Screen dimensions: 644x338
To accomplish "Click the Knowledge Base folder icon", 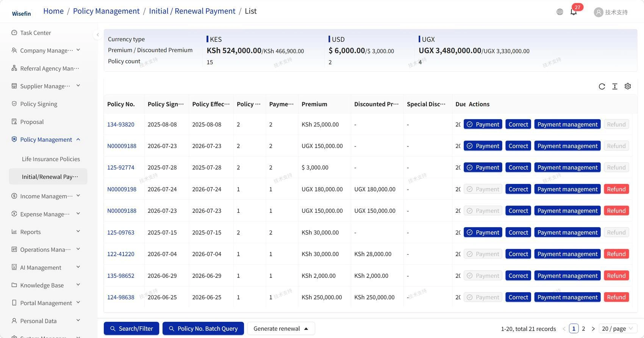I will click(14, 285).
